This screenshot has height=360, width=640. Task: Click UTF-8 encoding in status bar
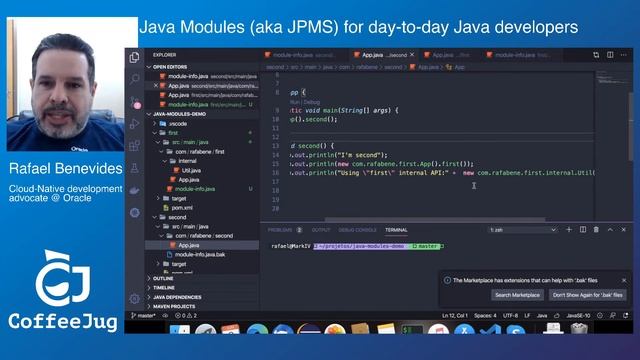[x=510, y=316]
